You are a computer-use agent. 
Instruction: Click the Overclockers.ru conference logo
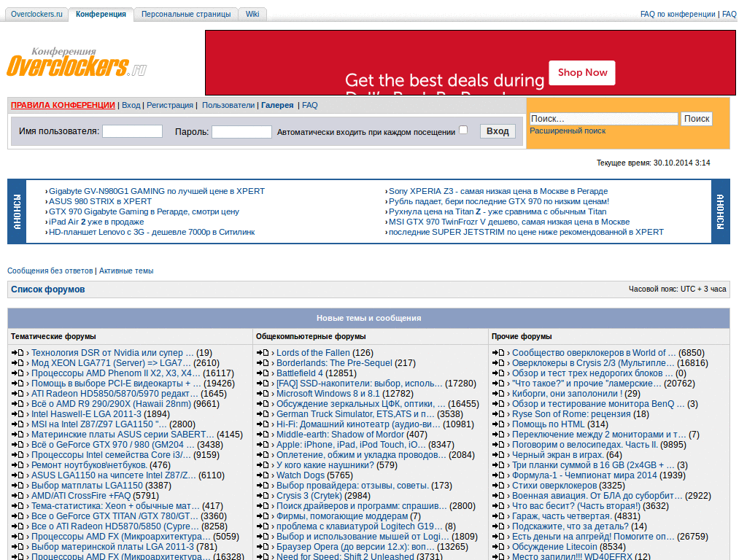click(76, 63)
